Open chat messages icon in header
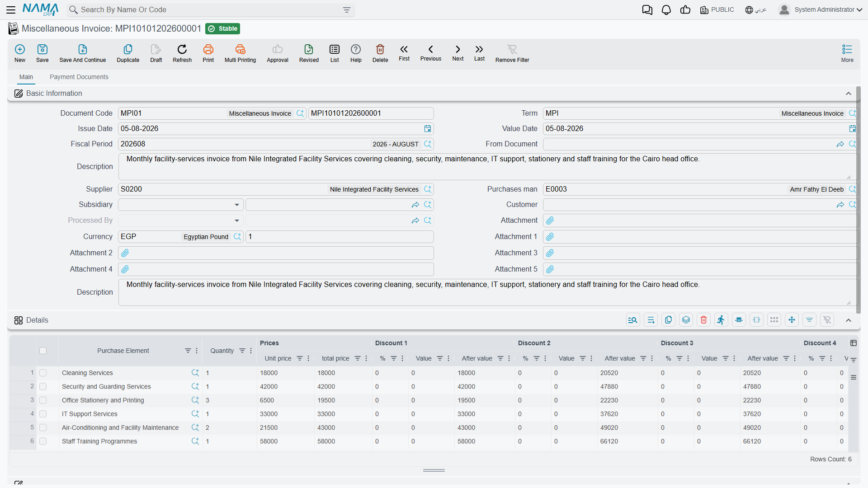Image resolution: width=868 pixels, height=488 pixels. [647, 10]
